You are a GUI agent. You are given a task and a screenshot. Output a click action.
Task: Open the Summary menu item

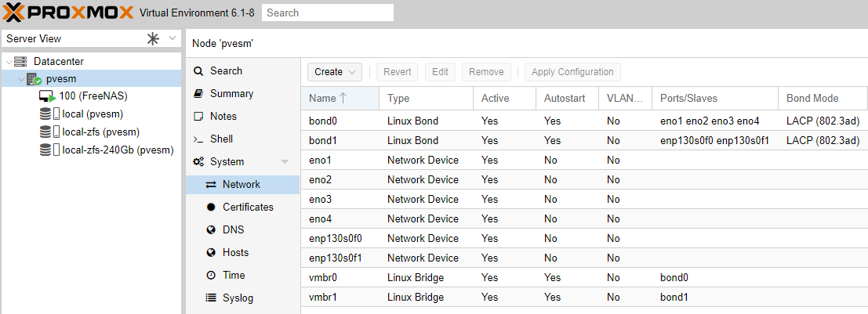[x=223, y=93]
